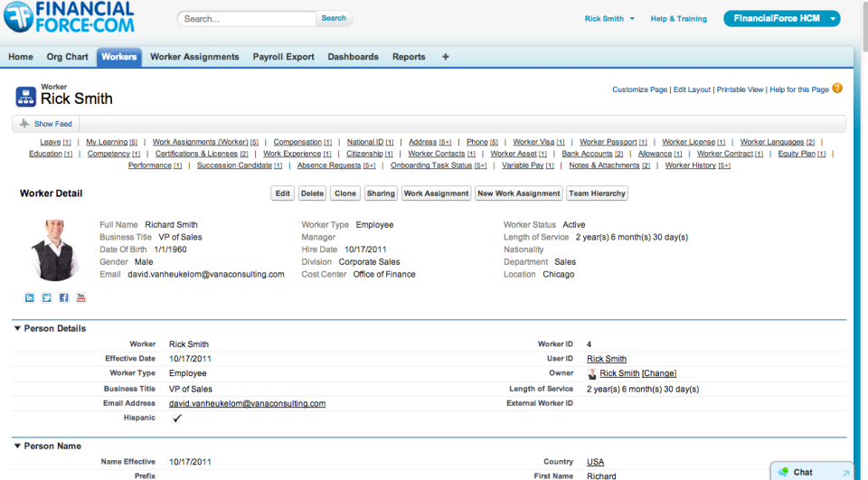Click the Team Hierarchy button

pyautogui.click(x=597, y=193)
